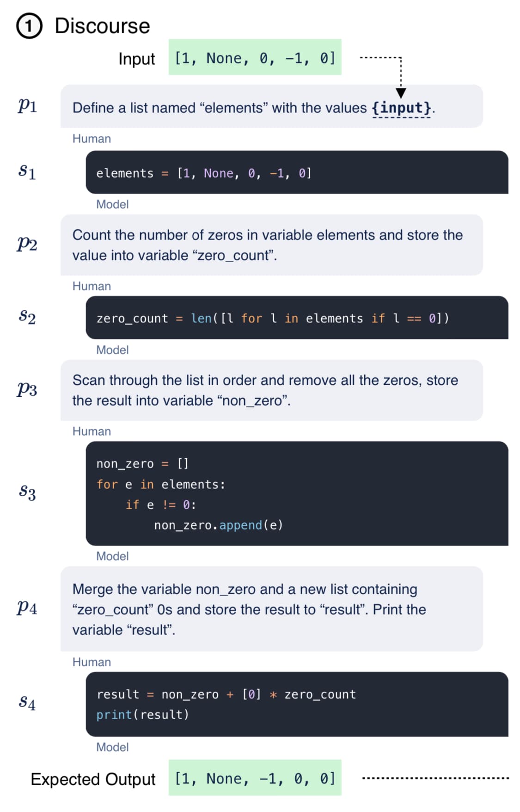Select the "Merge the variable non_zero" prompt

271,609
